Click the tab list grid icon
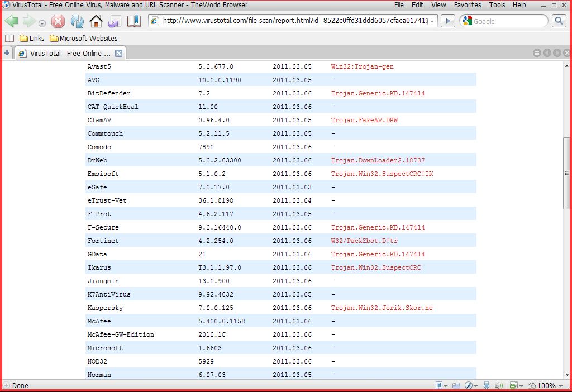Screen dimensions: 572x392 pos(537,53)
